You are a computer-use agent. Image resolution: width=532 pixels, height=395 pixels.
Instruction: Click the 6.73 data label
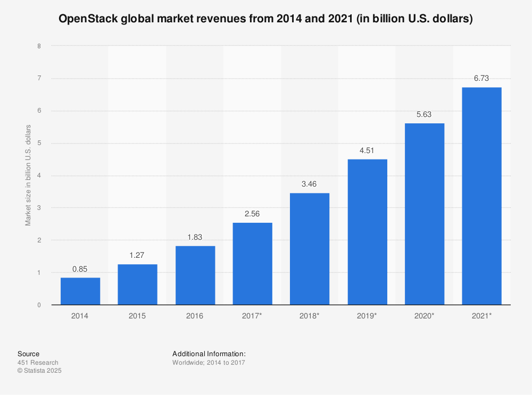click(482, 78)
